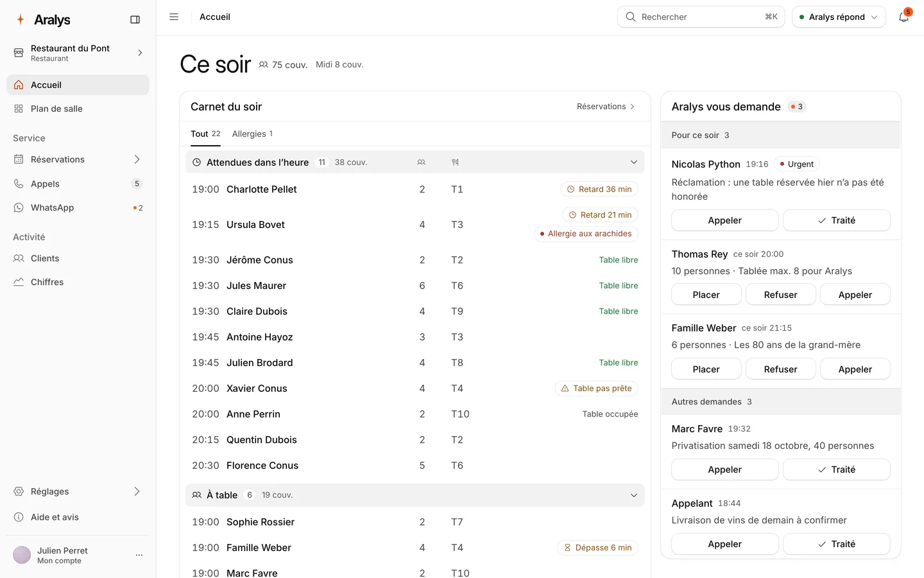This screenshot has width=924, height=578.
Task: Refuse the Famille Weber request
Action: [x=780, y=369]
